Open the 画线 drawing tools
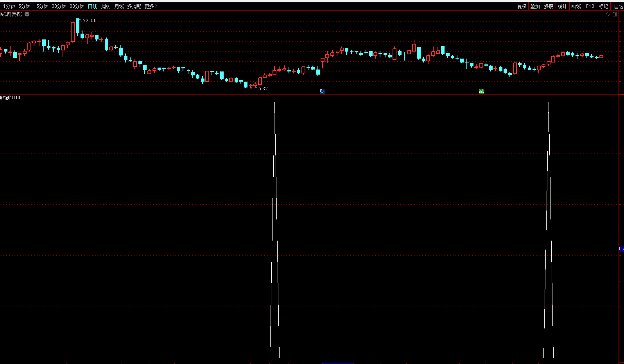Image resolution: width=624 pixels, height=364 pixels. tap(576, 6)
